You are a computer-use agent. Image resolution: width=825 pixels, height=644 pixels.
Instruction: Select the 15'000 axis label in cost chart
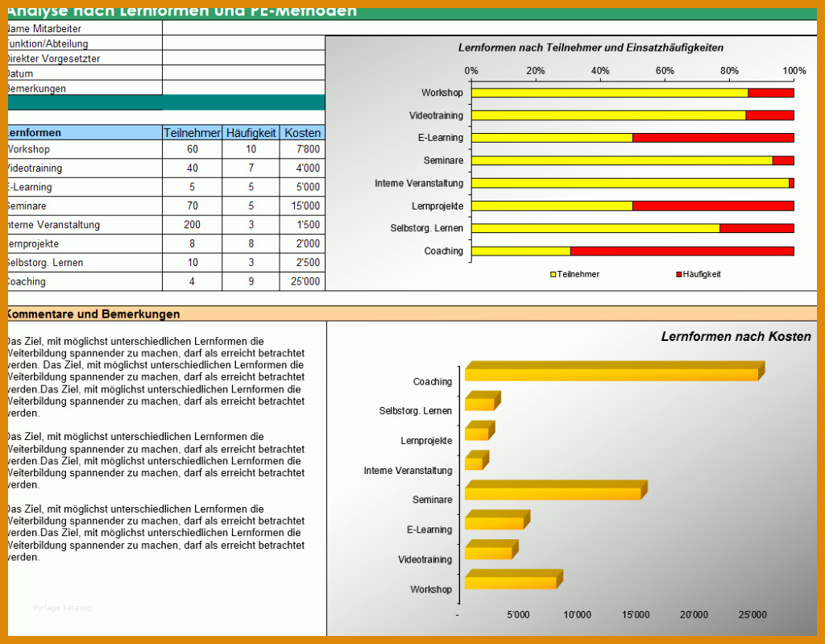tap(636, 614)
